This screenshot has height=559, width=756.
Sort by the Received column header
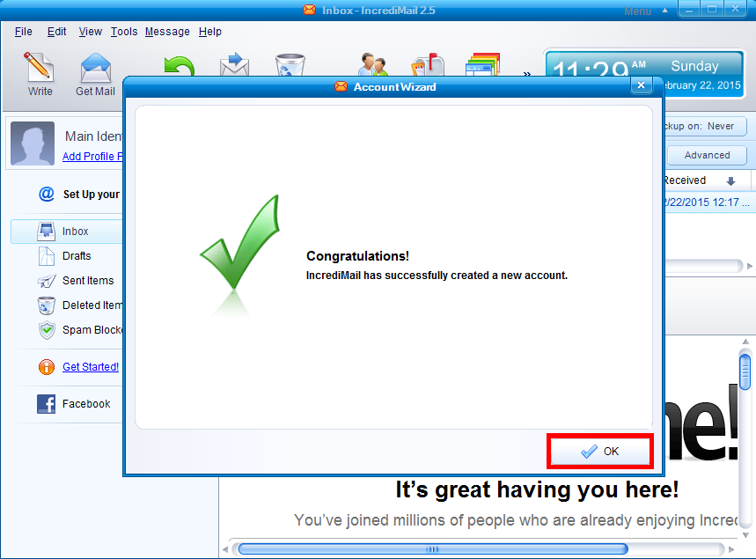pyautogui.click(x=707, y=180)
